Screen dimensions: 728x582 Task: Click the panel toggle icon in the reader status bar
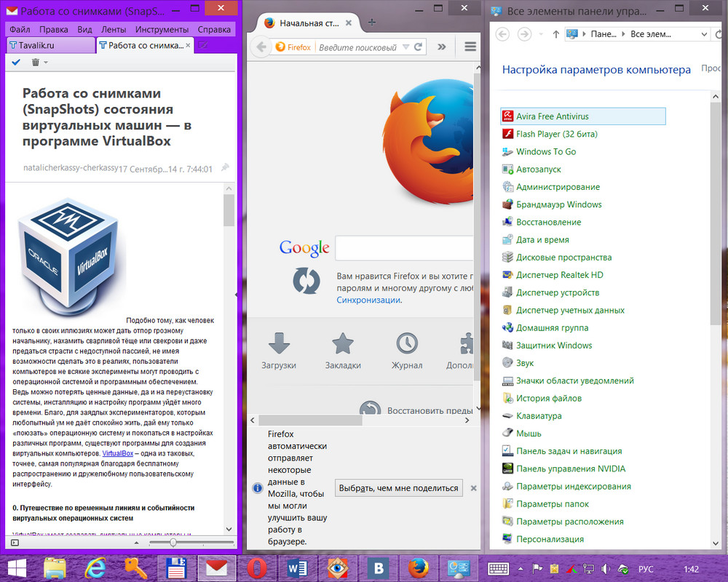click(x=15, y=543)
